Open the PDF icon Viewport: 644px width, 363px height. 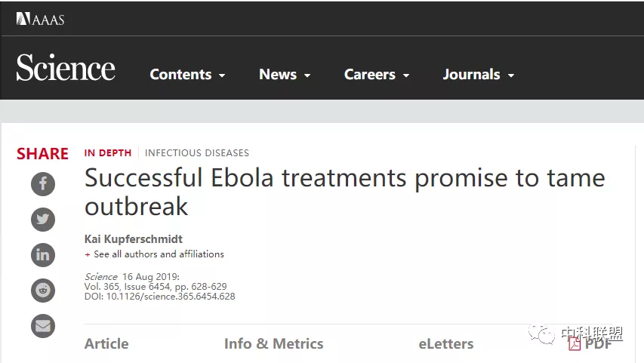click(575, 343)
